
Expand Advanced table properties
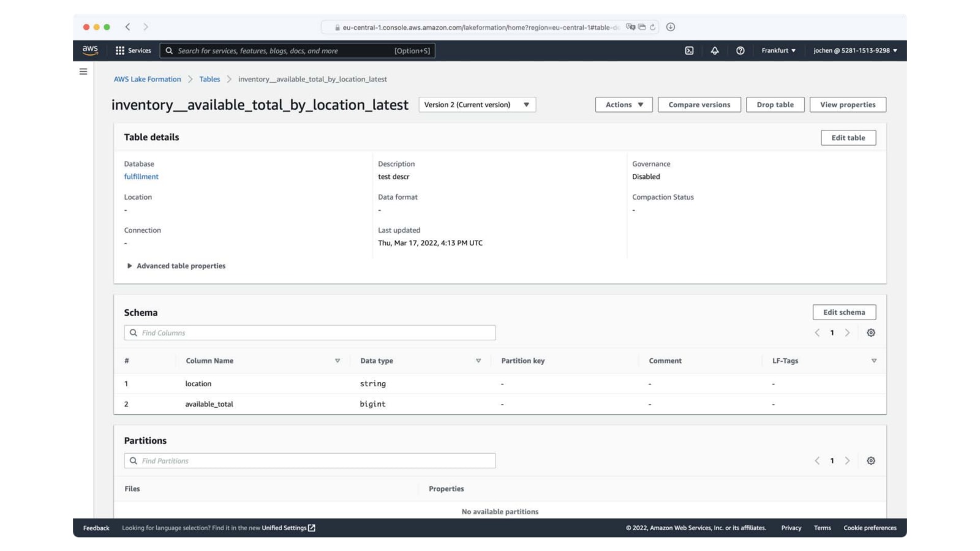[176, 266]
